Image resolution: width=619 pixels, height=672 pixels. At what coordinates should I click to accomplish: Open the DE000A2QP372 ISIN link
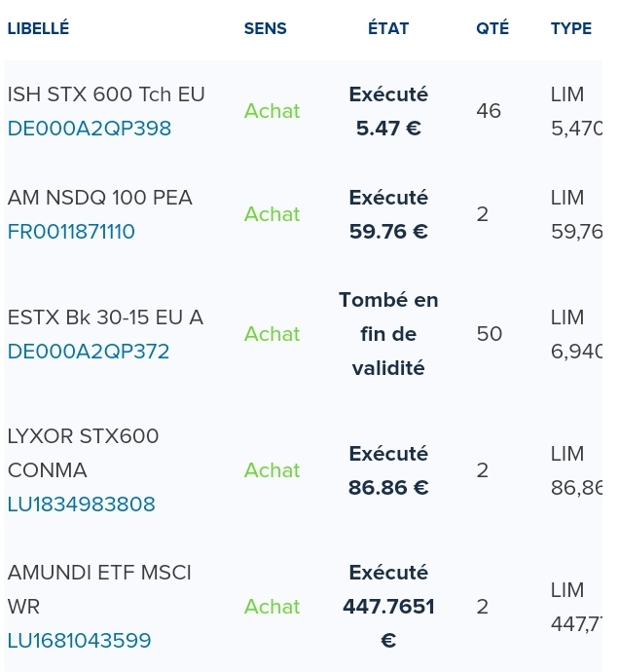click(x=89, y=352)
